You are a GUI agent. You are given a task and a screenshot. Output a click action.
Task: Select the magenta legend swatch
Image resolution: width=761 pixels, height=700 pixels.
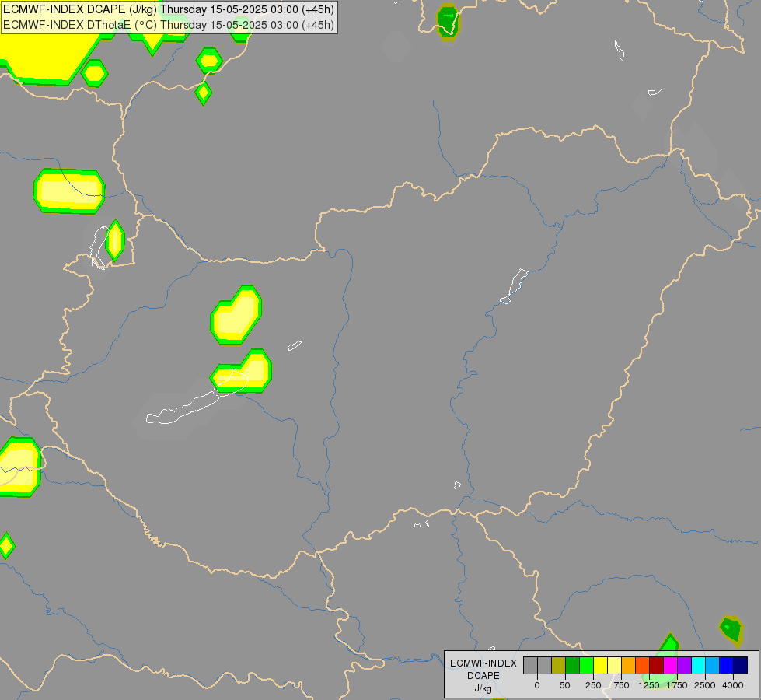point(671,666)
